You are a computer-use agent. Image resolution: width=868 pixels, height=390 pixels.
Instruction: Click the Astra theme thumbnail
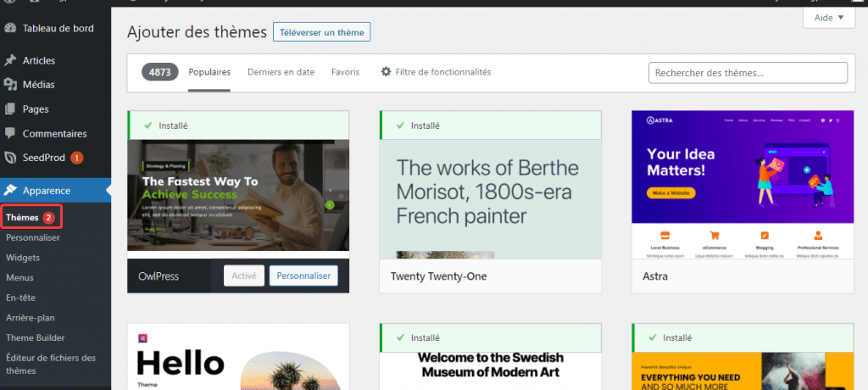click(743, 185)
